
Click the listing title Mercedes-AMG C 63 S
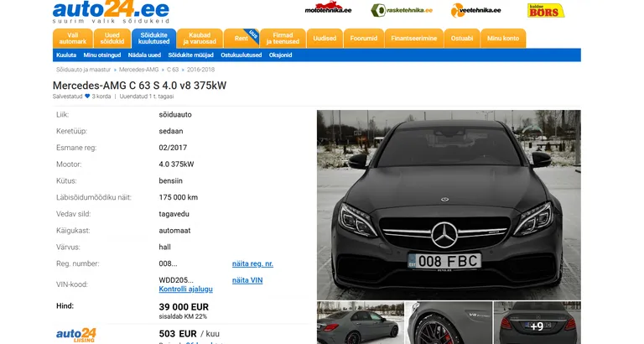[x=139, y=86]
